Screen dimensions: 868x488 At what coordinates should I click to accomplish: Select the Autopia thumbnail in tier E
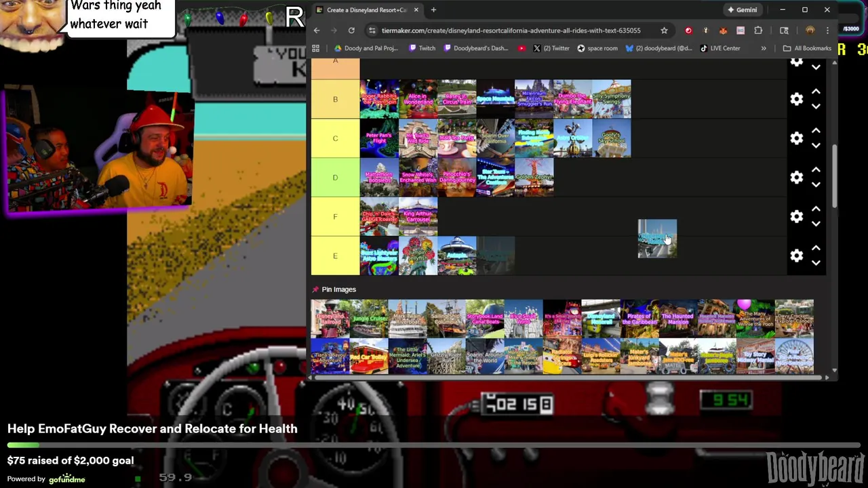click(x=456, y=256)
